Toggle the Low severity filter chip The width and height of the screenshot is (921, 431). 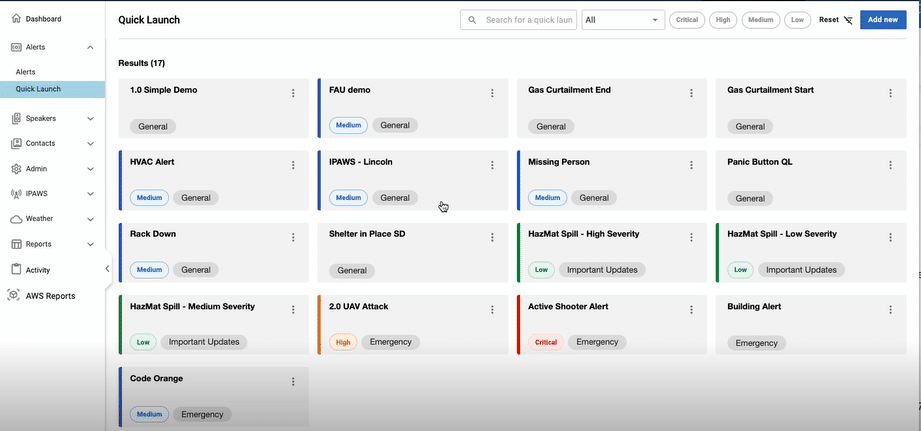point(797,20)
